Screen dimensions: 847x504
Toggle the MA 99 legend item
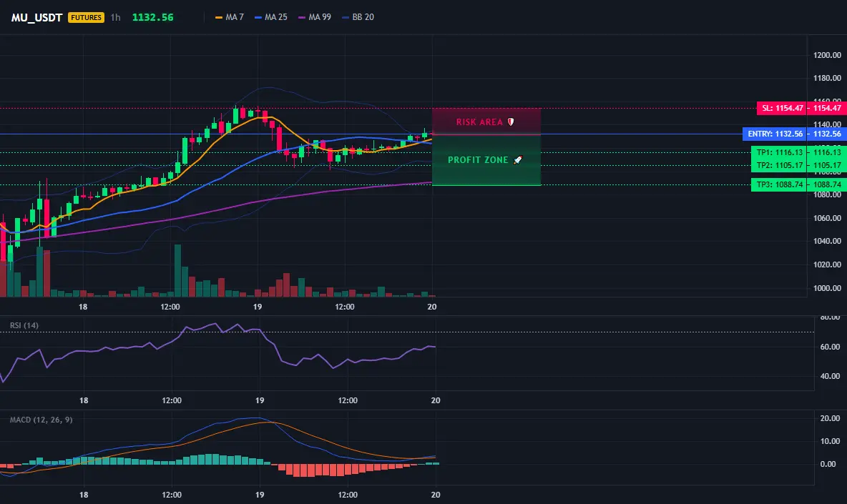pos(315,17)
